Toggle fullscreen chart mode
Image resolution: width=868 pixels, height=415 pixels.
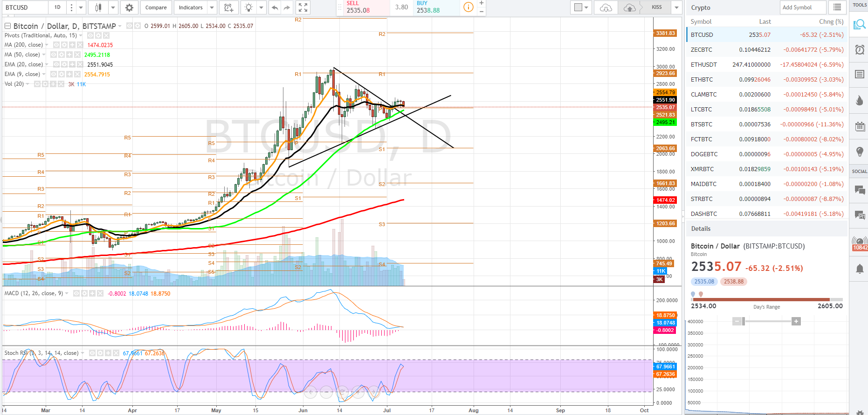tap(303, 7)
